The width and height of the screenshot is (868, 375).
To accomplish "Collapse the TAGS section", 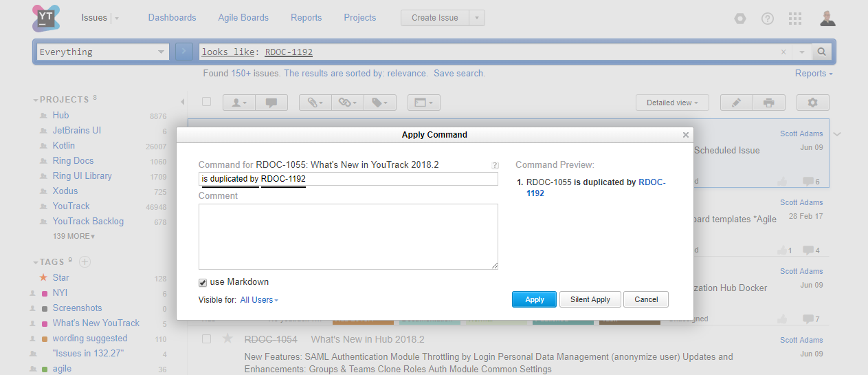I will tap(36, 262).
